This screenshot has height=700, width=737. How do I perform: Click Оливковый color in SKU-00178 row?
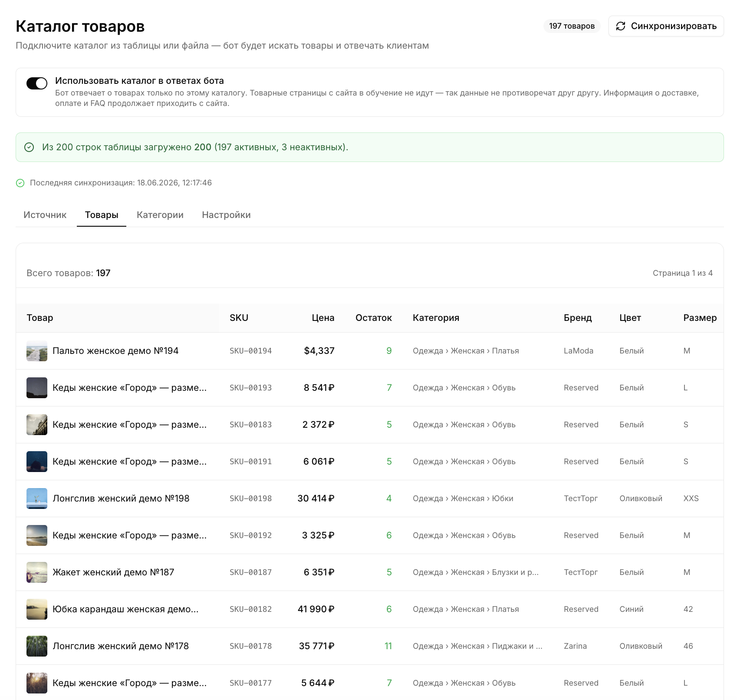pos(641,646)
